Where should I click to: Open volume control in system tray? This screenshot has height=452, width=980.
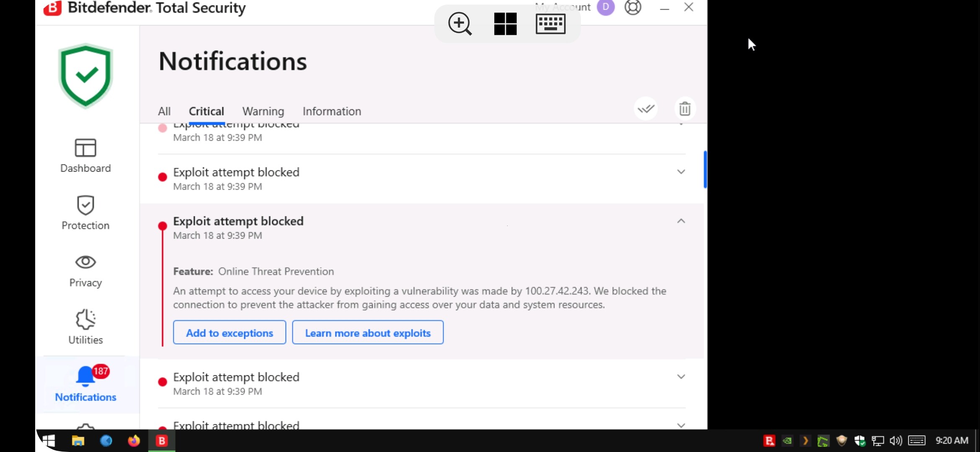click(895, 441)
